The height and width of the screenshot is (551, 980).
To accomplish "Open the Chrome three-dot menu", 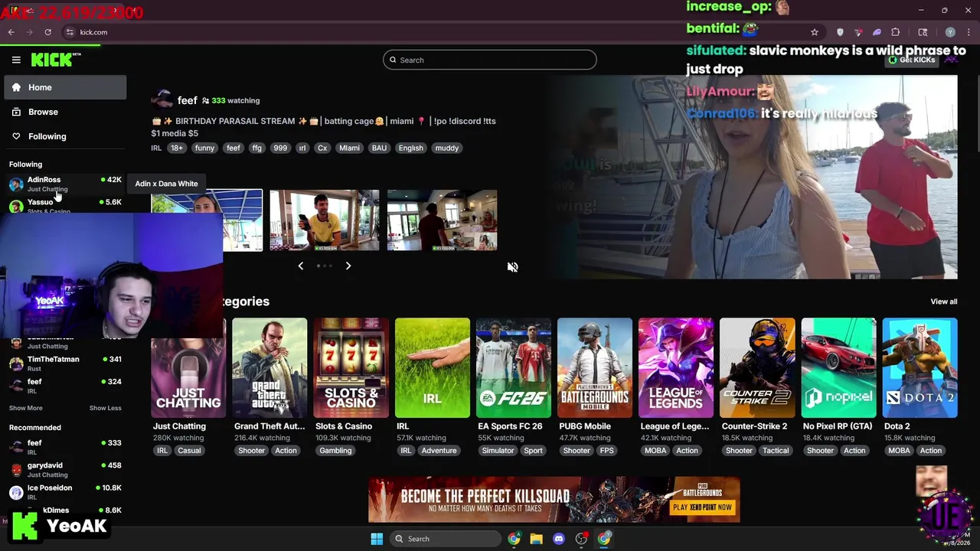I will click(x=968, y=32).
